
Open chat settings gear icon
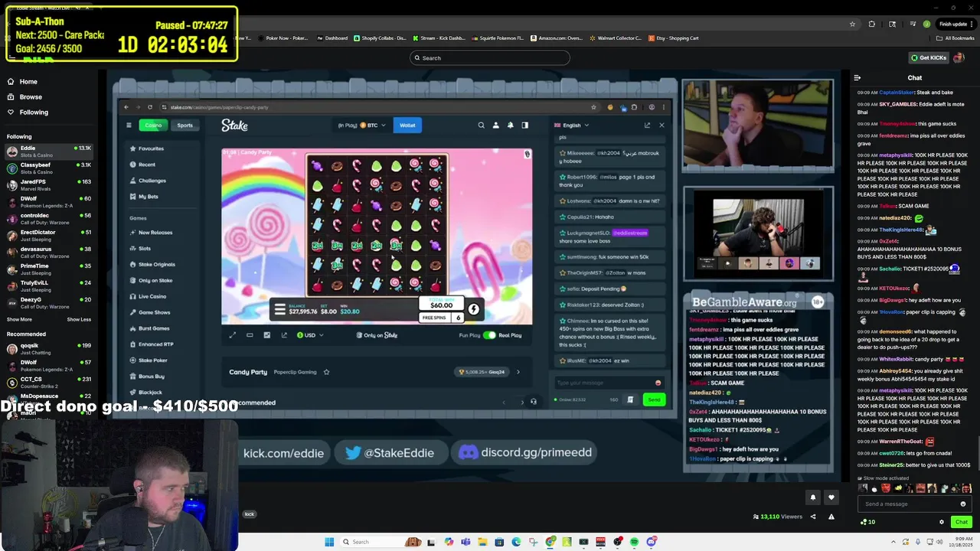point(942,522)
